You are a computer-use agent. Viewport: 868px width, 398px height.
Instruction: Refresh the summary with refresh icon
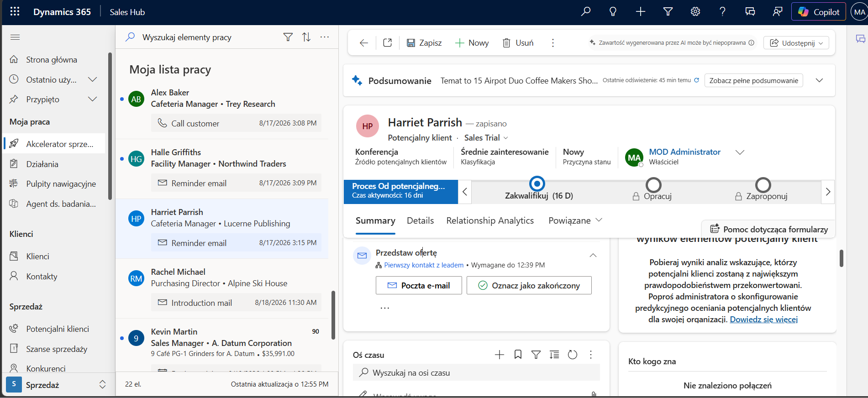coord(697,80)
